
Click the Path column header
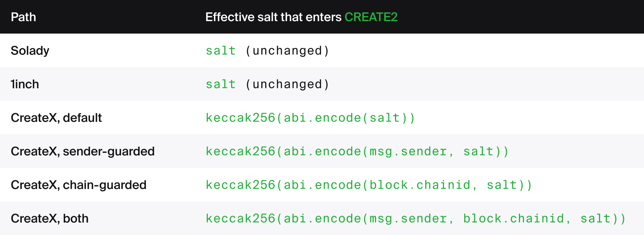[23, 17]
